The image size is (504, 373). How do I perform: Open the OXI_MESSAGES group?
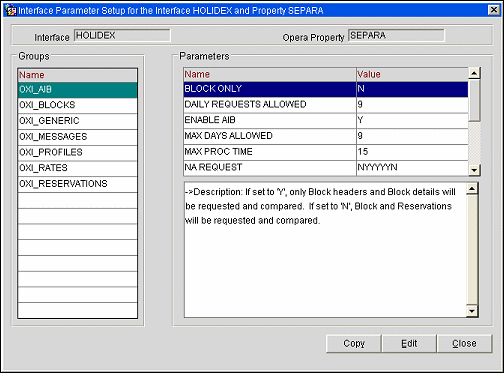point(77,137)
